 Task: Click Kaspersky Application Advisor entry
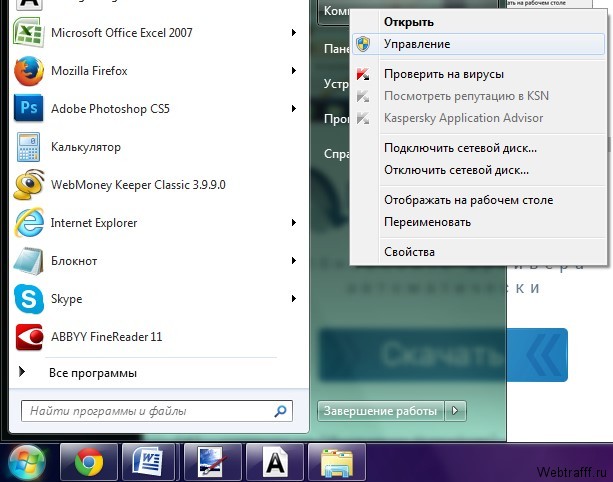click(x=478, y=118)
